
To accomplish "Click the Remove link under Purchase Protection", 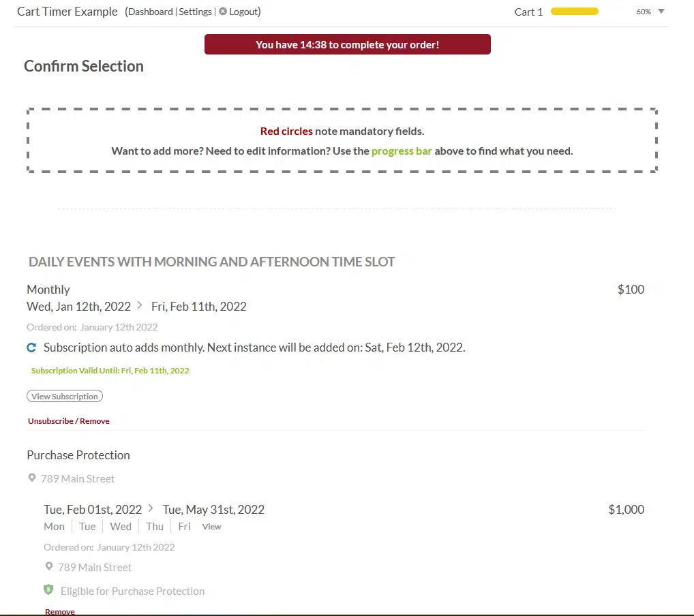I will 60,611.
